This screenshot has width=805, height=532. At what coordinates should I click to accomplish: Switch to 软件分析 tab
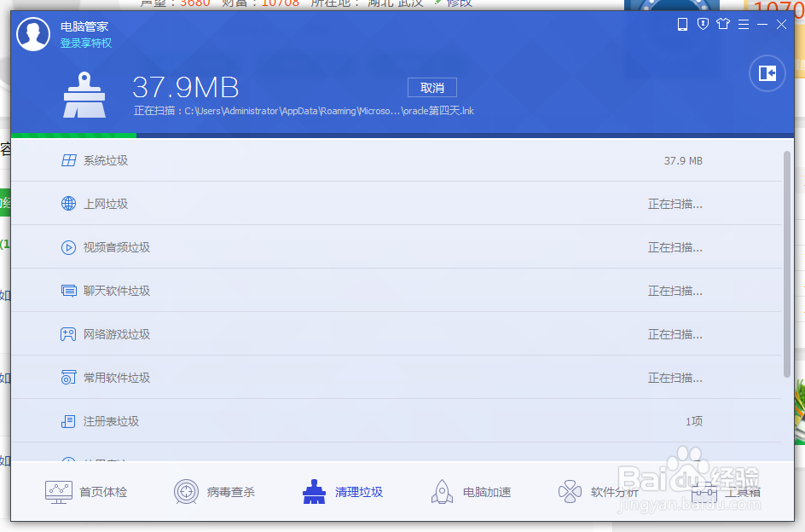pyautogui.click(x=599, y=492)
